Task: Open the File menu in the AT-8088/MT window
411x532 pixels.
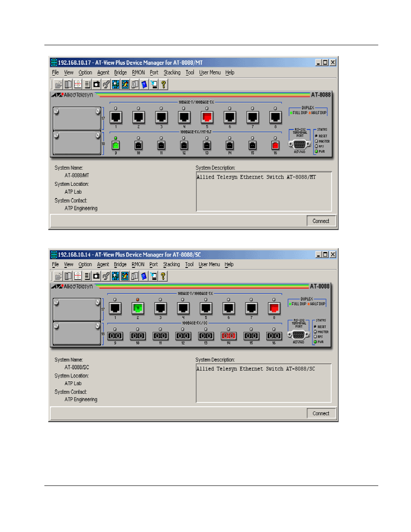Action: click(x=56, y=73)
